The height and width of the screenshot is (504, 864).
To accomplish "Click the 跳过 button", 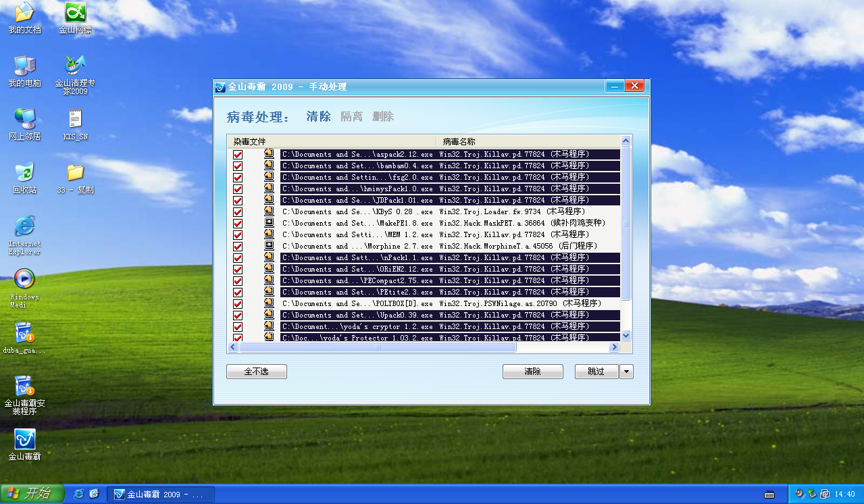I will coord(597,372).
